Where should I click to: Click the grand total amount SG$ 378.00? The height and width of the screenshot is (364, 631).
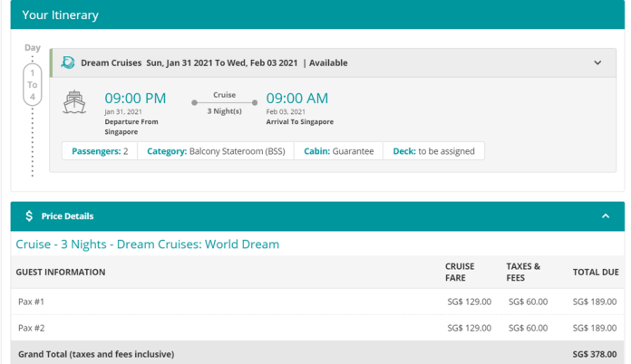(x=595, y=354)
